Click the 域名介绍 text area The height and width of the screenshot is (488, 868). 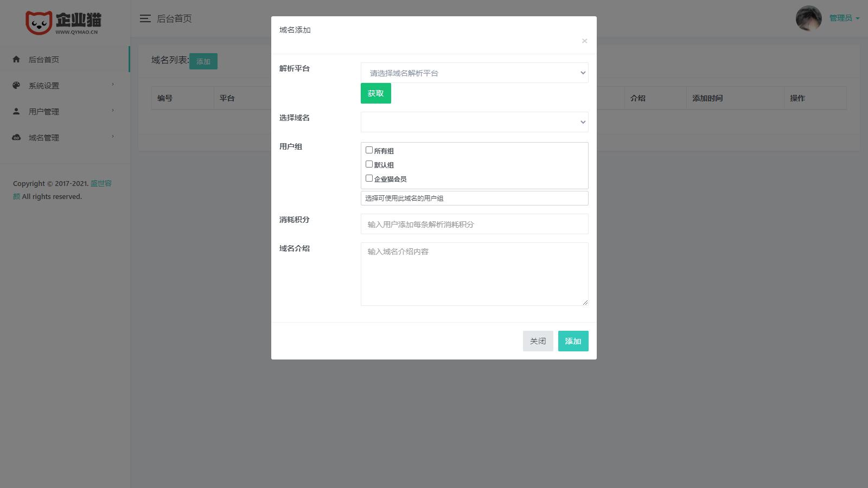pyautogui.click(x=474, y=274)
